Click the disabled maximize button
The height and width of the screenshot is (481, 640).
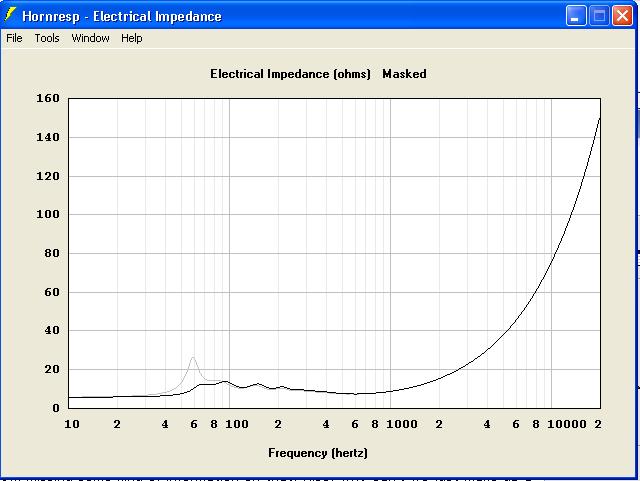point(599,16)
